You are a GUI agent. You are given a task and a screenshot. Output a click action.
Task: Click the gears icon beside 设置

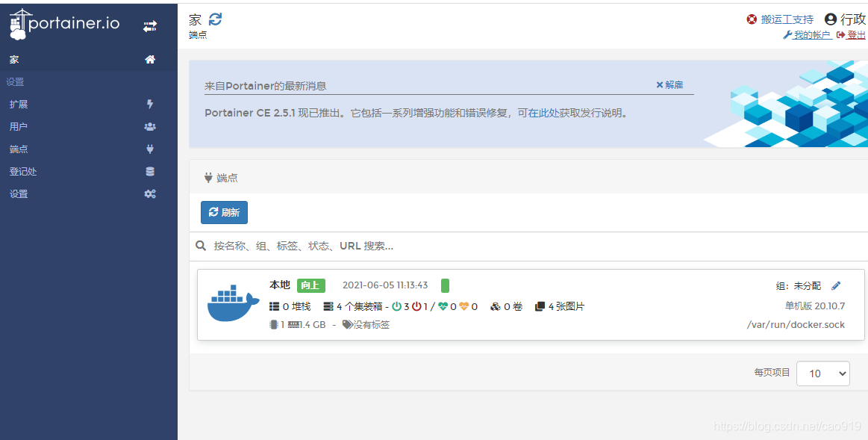coord(150,194)
